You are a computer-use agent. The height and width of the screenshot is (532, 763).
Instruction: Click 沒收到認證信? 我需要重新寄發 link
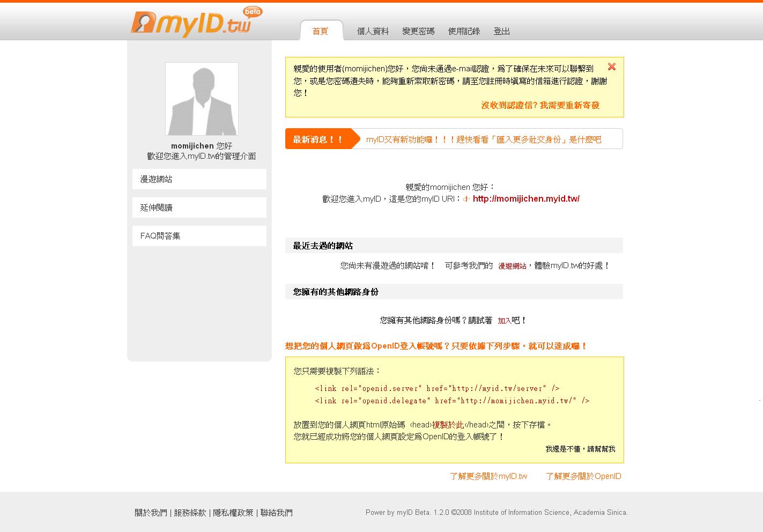[x=540, y=105]
